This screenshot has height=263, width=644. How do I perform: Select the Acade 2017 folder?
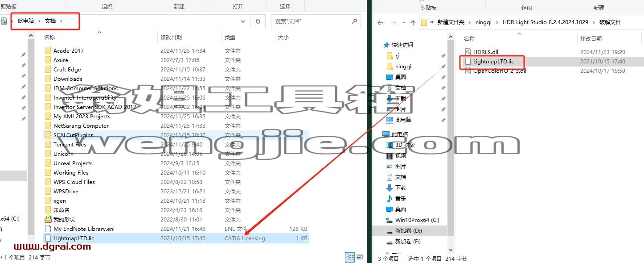pyautogui.click(x=68, y=51)
